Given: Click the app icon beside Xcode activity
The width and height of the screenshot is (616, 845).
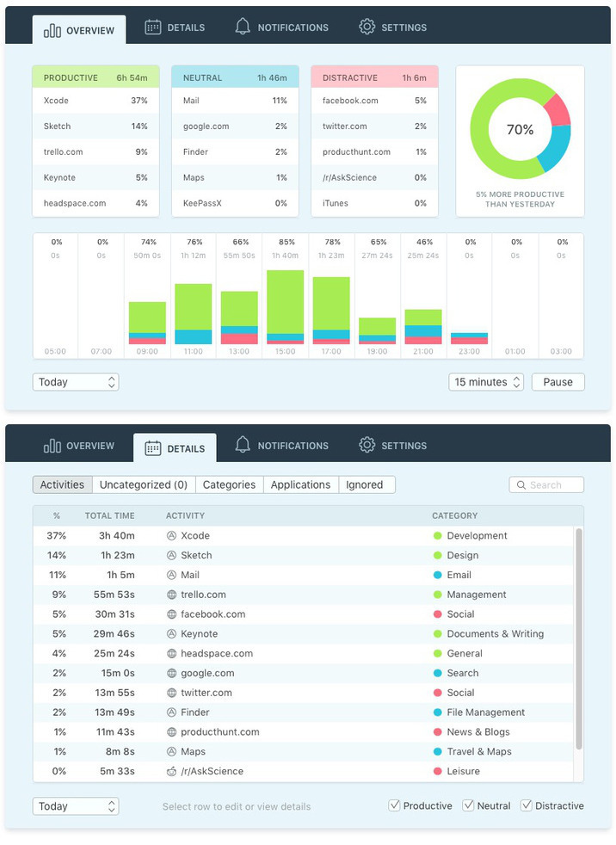Looking at the screenshot, I should pyautogui.click(x=172, y=535).
